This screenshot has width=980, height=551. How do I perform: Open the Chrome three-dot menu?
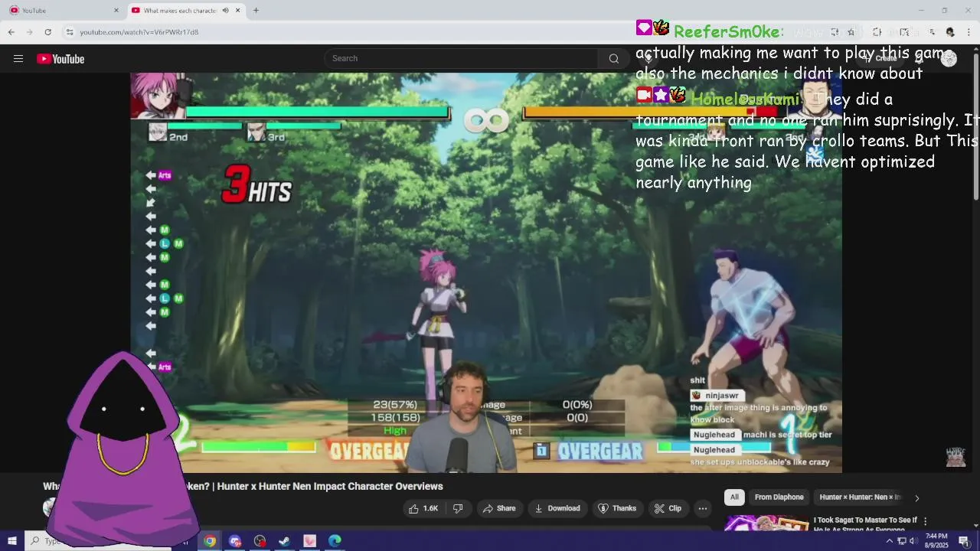(969, 32)
